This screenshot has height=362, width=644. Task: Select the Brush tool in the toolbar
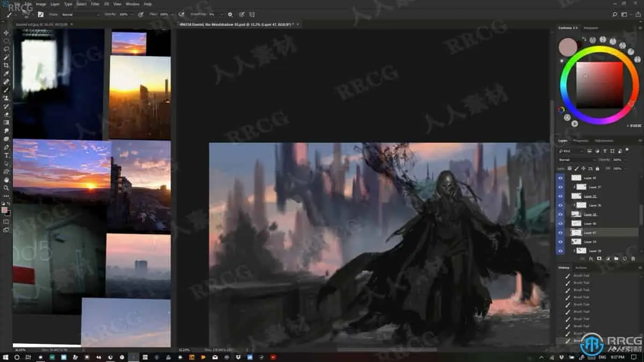coord(6,90)
